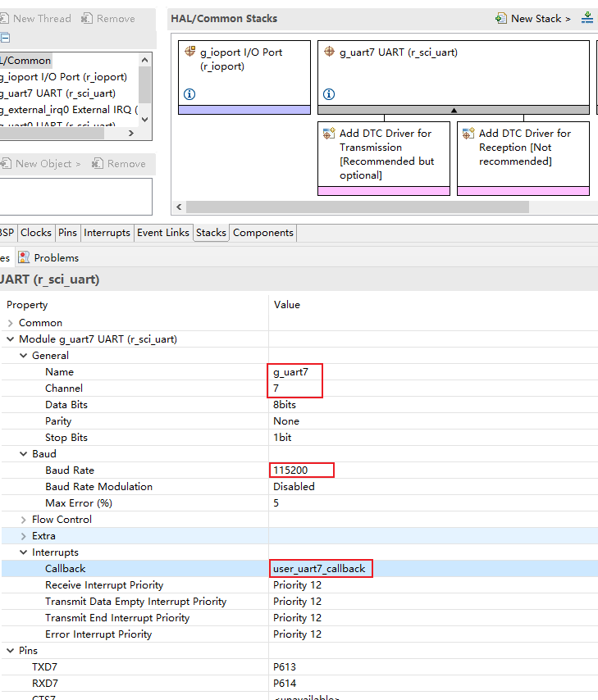Expand the Extra property section
Image resolution: width=598 pixels, height=700 pixels.
(x=24, y=536)
